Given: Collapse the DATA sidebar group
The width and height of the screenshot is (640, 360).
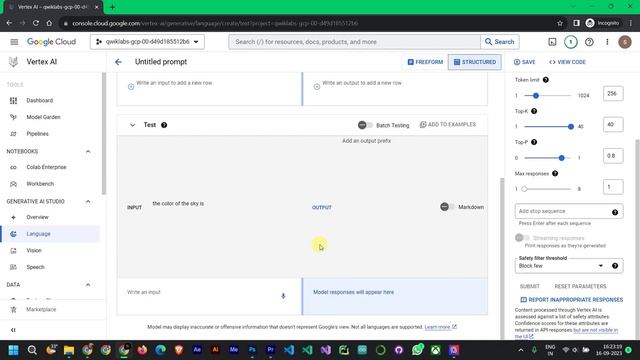Looking at the screenshot, I should coord(88,285).
